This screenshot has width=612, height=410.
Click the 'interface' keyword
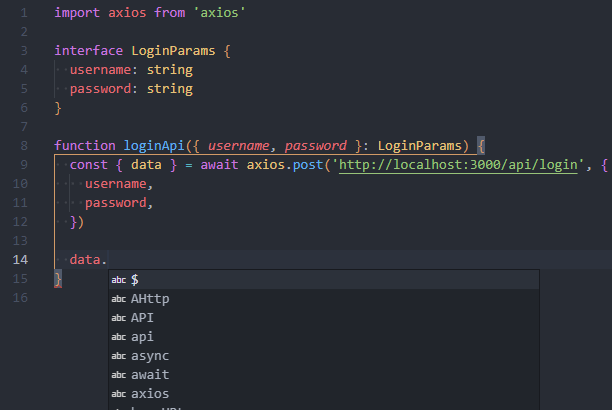(89, 51)
